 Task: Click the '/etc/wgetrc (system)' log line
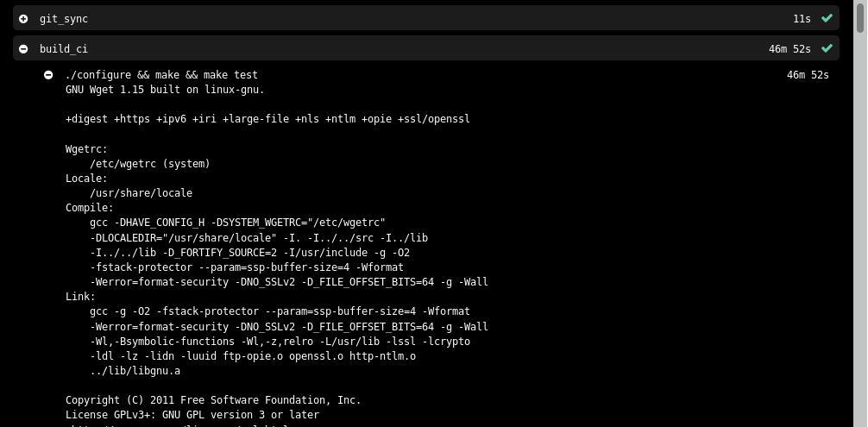tap(150, 164)
